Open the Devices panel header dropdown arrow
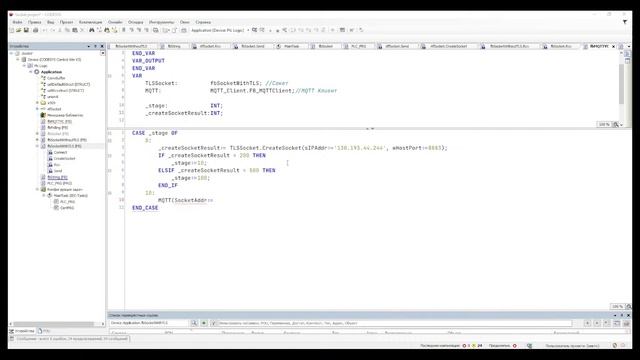The height and width of the screenshot is (360, 640). [x=89, y=46]
